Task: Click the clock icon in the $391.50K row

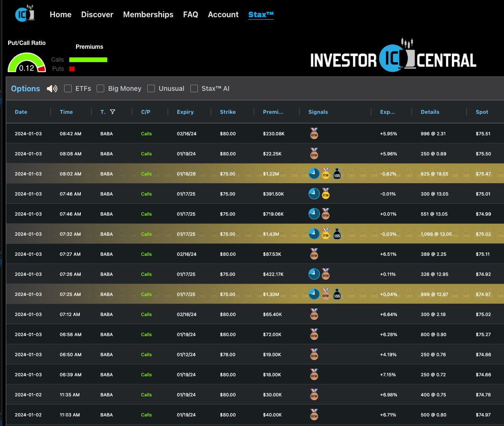Action: click(x=314, y=194)
